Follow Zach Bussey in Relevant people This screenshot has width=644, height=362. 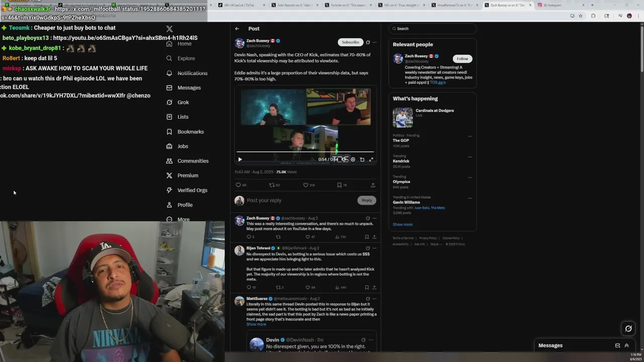462,59
